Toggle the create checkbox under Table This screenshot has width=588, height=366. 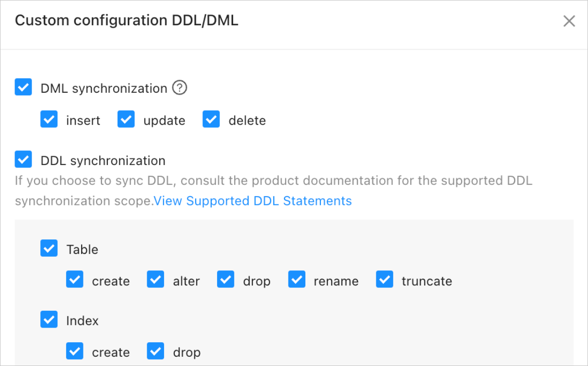pyautogui.click(x=75, y=280)
